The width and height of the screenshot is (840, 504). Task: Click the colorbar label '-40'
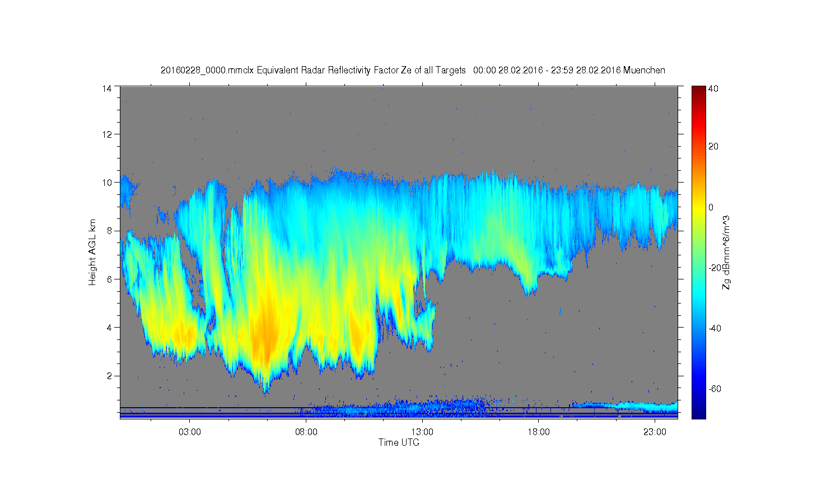click(715, 328)
